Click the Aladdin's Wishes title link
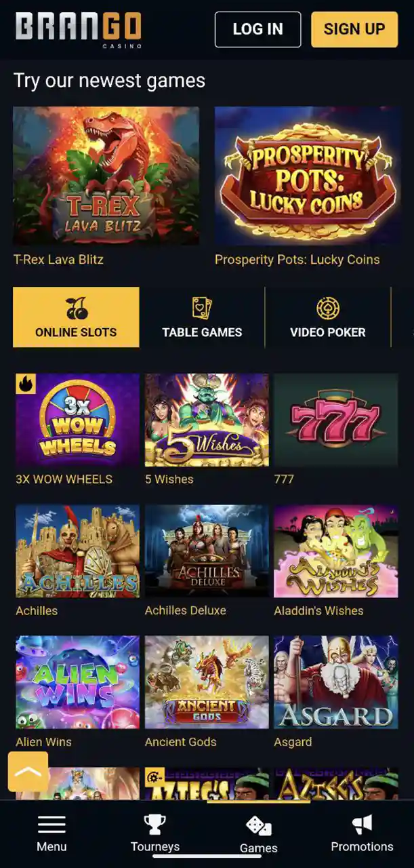Viewport: 414px width, 868px height. [x=318, y=610]
